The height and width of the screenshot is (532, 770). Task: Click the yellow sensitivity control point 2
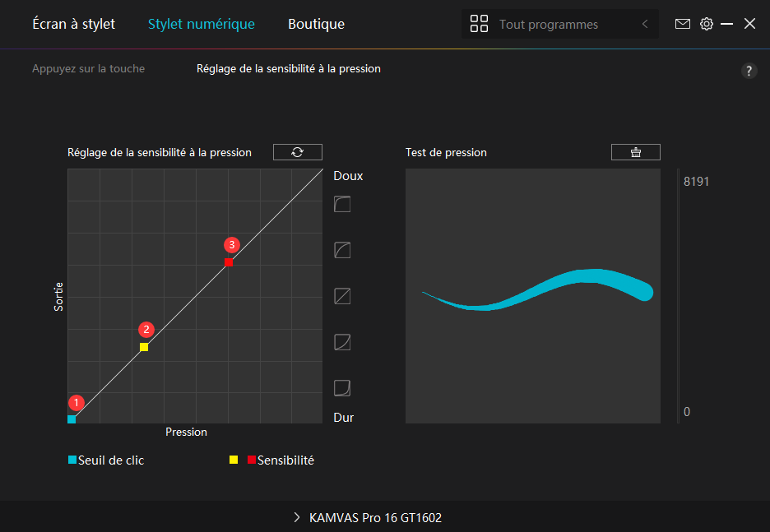point(144,347)
